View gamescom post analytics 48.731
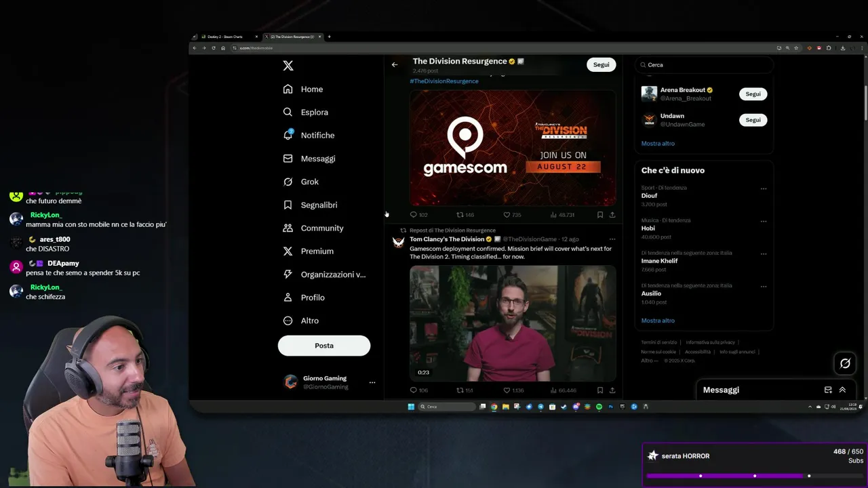 pos(562,215)
